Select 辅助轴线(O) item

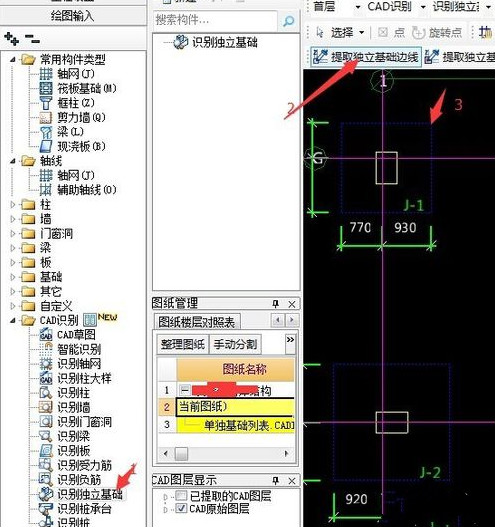click(x=78, y=190)
